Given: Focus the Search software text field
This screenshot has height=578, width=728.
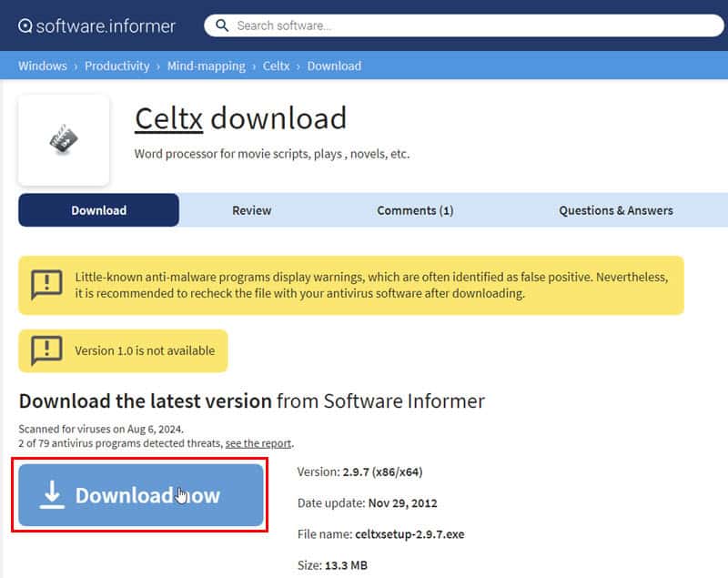Looking at the screenshot, I should 455,25.
